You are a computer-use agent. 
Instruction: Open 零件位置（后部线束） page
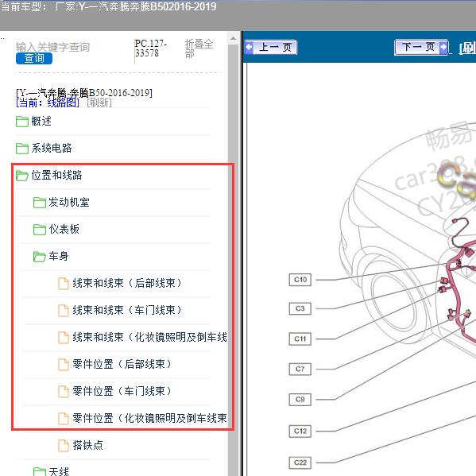click(x=122, y=364)
